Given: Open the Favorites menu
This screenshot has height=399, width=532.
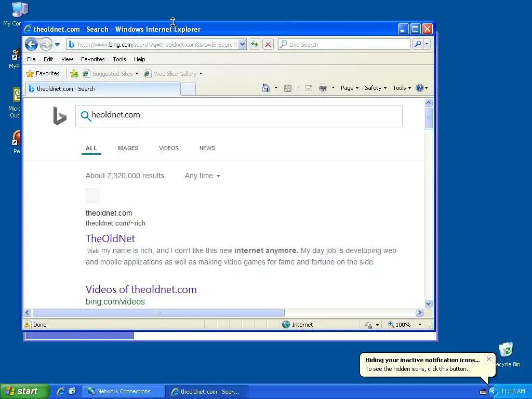Looking at the screenshot, I should coord(92,59).
